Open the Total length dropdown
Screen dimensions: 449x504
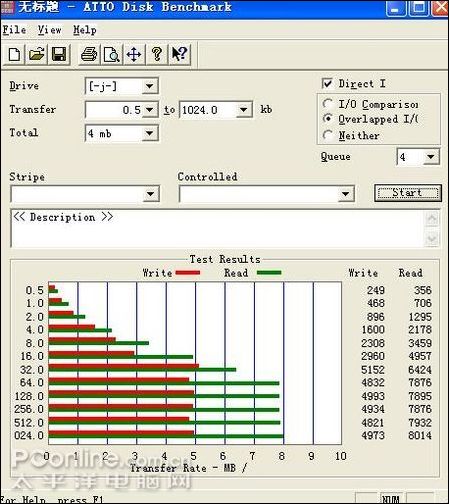150,133
